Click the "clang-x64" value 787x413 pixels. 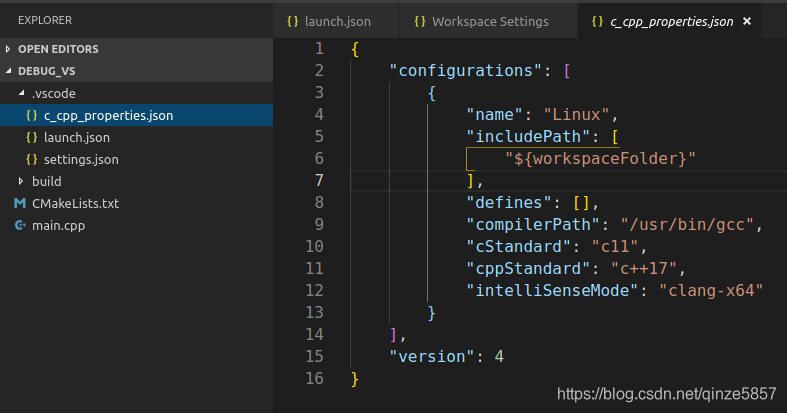[x=711, y=291]
